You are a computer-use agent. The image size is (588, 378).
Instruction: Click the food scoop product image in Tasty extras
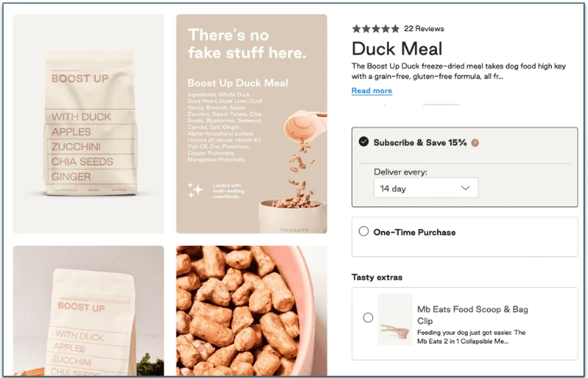point(395,319)
